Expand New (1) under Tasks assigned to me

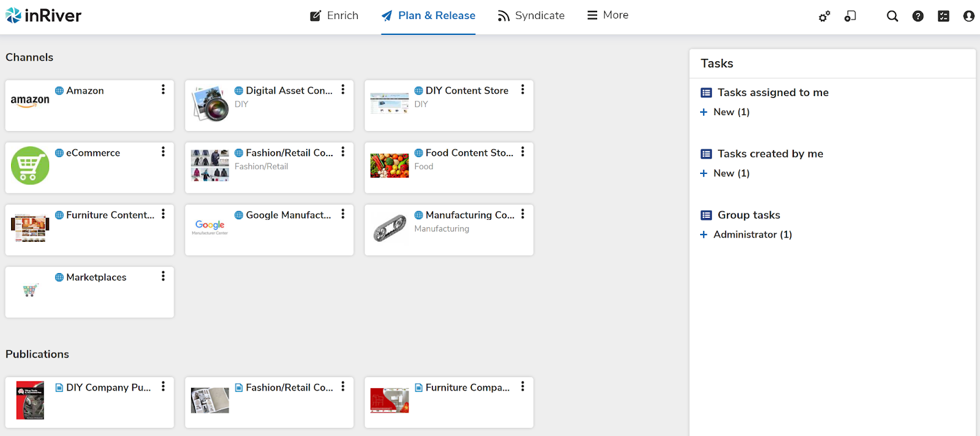pyautogui.click(x=725, y=112)
